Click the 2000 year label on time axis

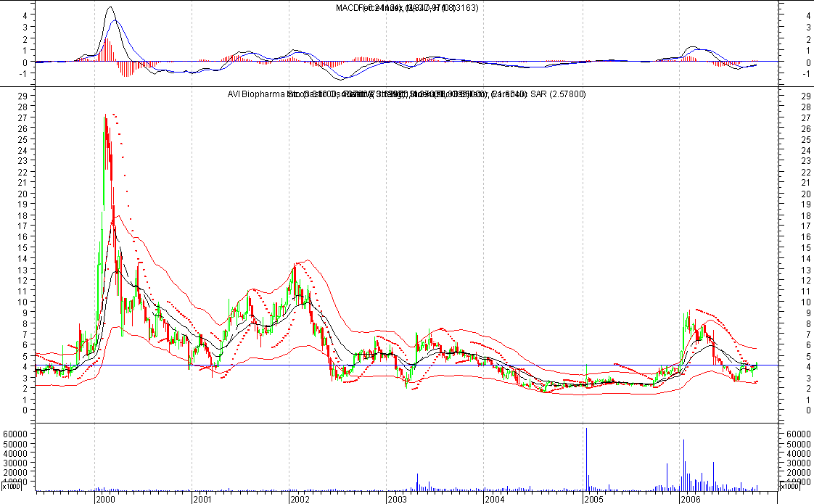click(106, 499)
